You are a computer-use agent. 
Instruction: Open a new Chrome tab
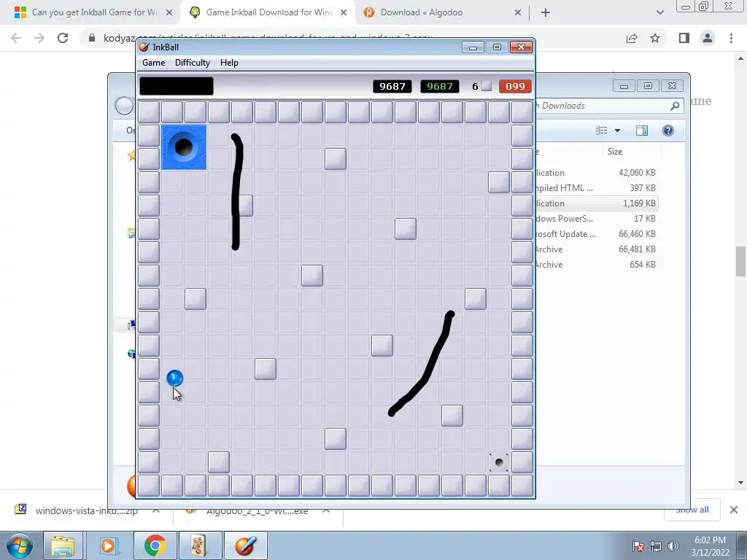point(546,12)
